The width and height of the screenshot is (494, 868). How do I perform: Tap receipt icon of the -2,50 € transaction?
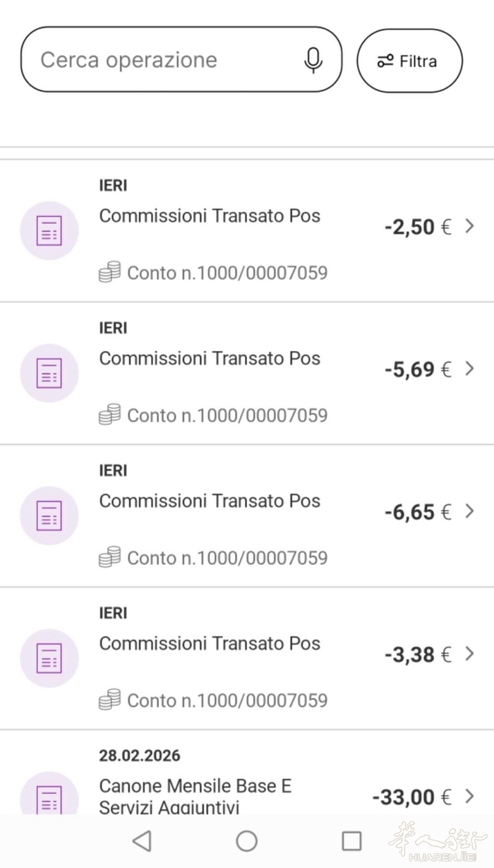pos(49,230)
